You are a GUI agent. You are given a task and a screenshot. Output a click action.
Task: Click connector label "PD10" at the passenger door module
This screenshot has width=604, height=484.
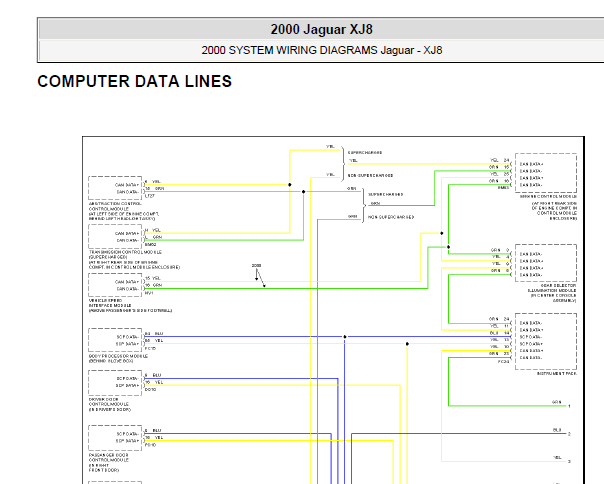click(150, 445)
